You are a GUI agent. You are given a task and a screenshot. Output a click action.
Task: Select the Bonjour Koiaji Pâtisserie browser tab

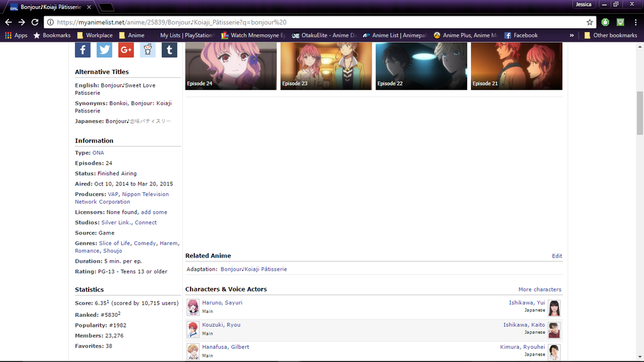click(x=52, y=7)
